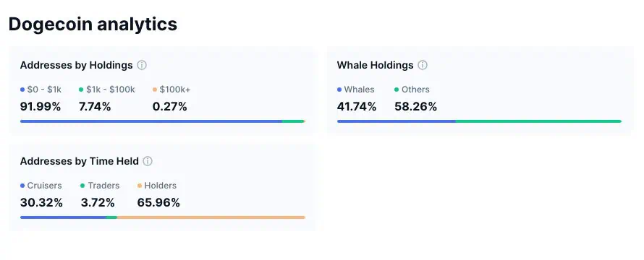The height and width of the screenshot is (260, 644).
Task: Click the Addresses by Time Held title
Action: coord(80,161)
